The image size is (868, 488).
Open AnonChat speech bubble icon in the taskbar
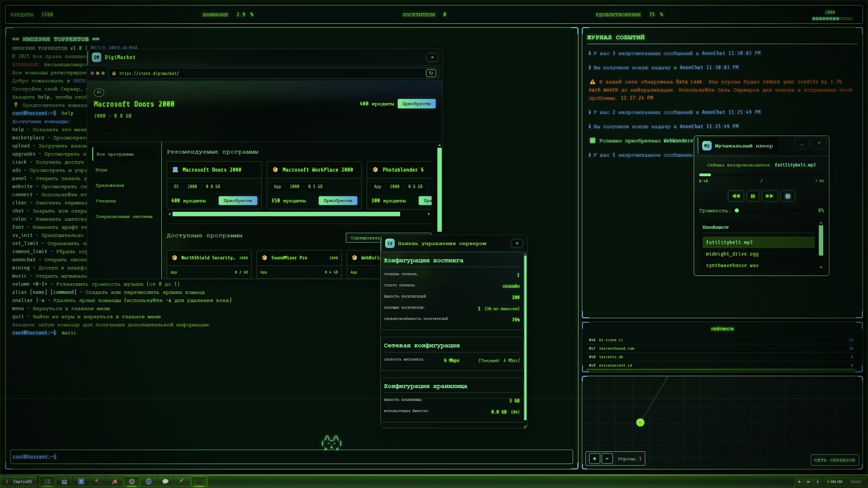pos(165,482)
